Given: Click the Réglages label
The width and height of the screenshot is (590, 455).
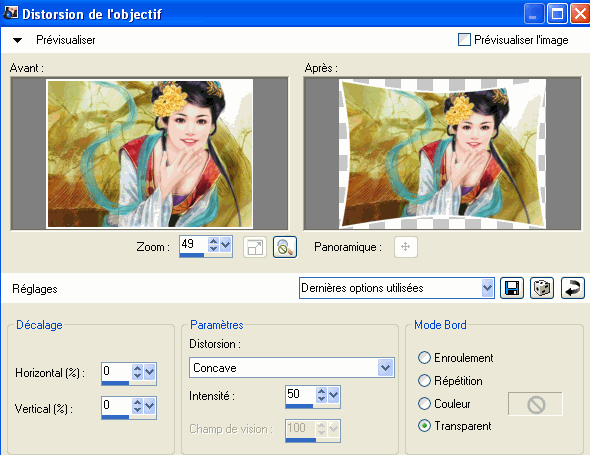Looking at the screenshot, I should [35, 289].
